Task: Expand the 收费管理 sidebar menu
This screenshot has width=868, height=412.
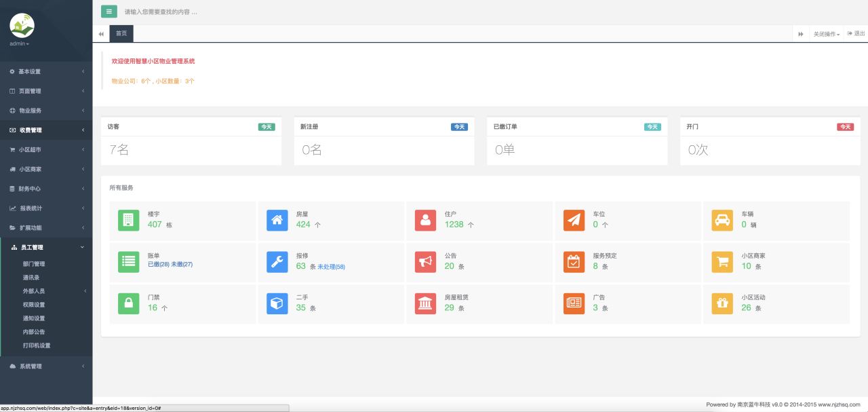Action: pyautogui.click(x=46, y=130)
